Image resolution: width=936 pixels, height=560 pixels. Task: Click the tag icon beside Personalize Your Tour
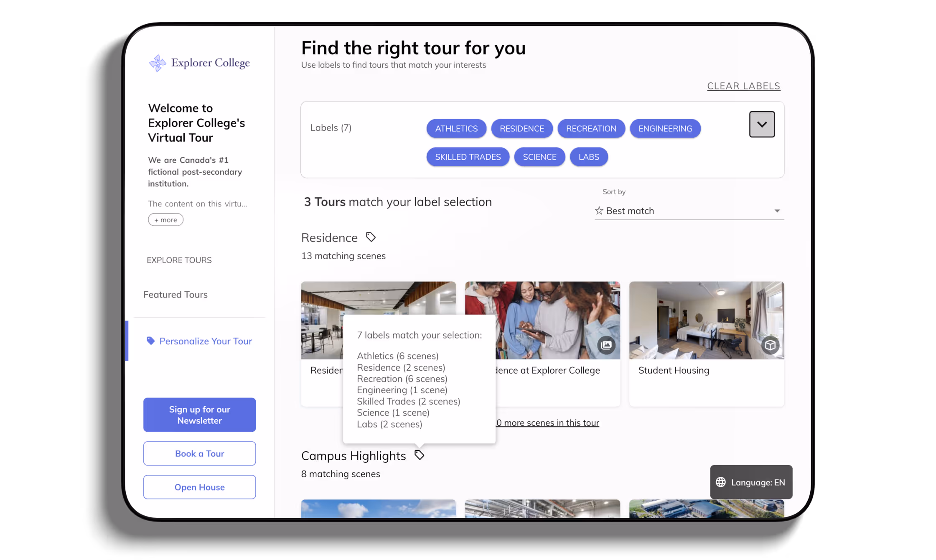[x=150, y=341]
